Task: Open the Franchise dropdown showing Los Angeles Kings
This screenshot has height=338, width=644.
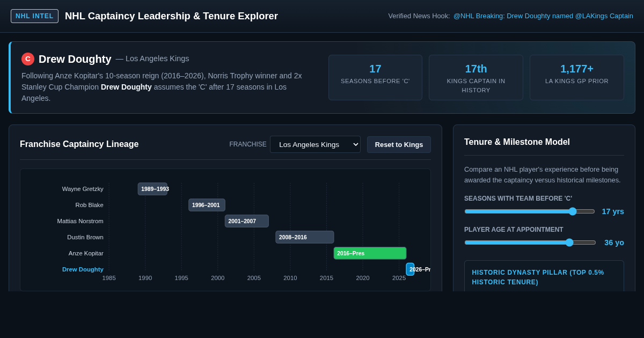Action: click(x=315, y=144)
